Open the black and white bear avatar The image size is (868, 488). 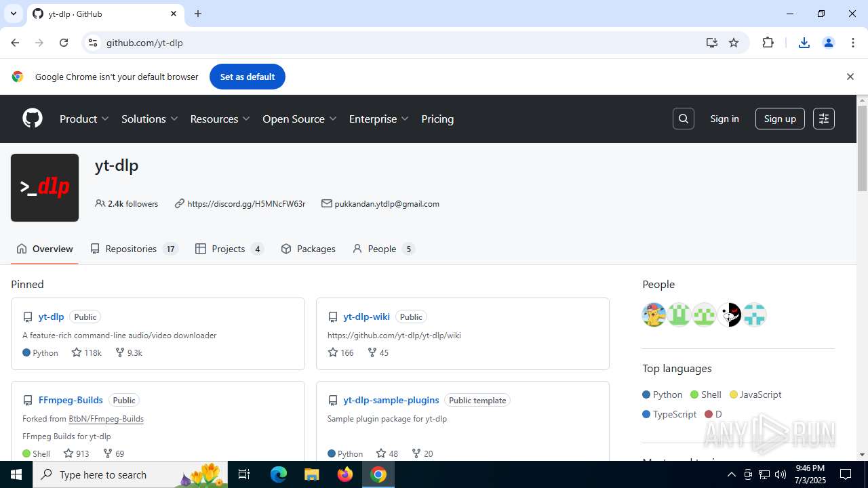pyautogui.click(x=730, y=314)
